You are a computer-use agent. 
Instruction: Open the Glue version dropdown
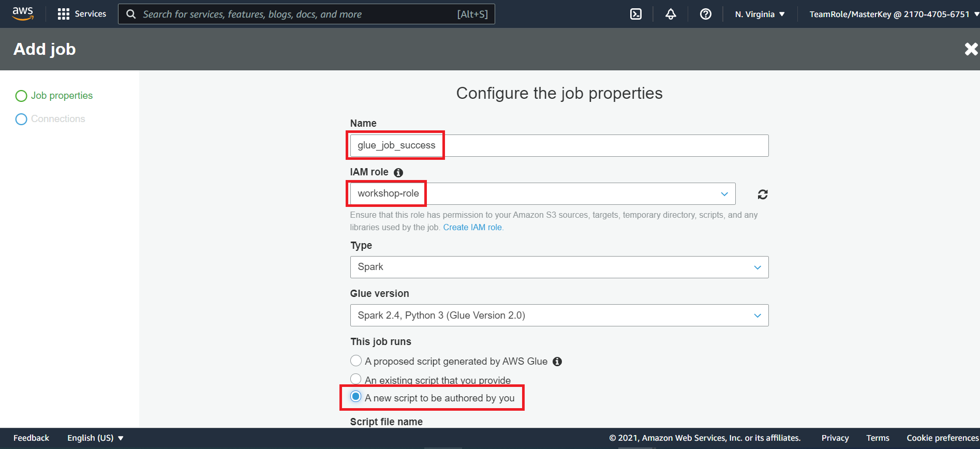click(559, 315)
